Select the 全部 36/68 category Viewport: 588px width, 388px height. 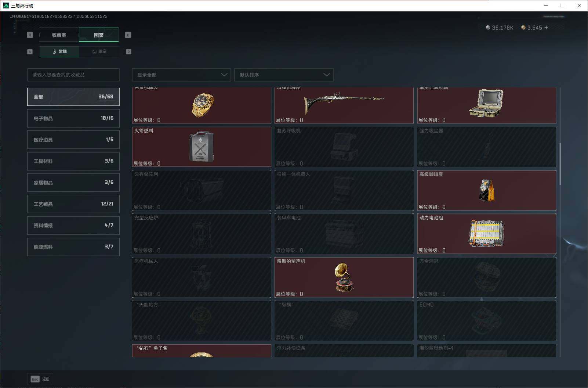pos(73,97)
